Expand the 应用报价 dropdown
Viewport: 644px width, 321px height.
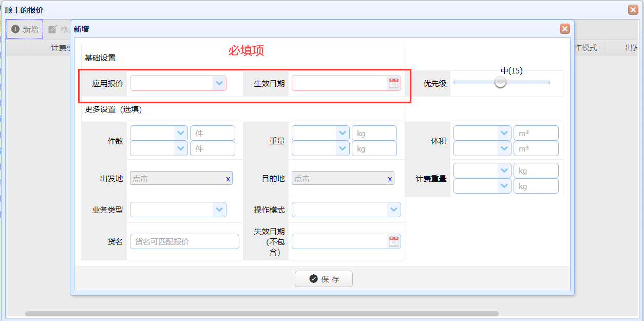[219, 83]
